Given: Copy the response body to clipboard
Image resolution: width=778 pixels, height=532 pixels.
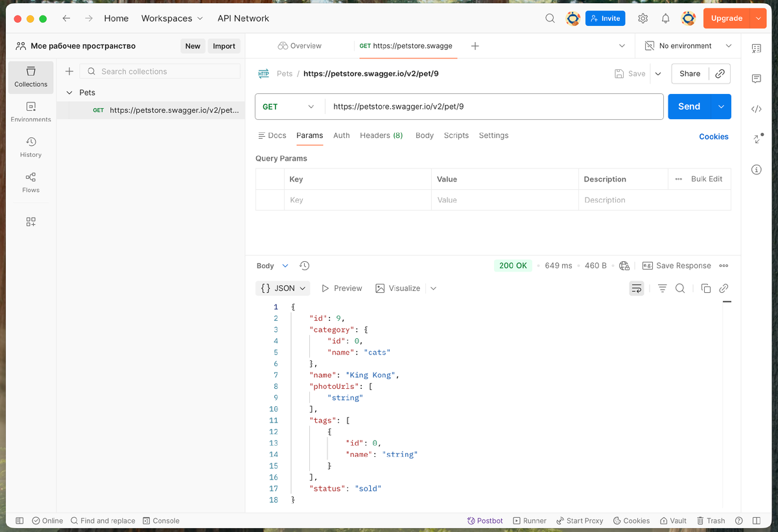Looking at the screenshot, I should click(706, 288).
